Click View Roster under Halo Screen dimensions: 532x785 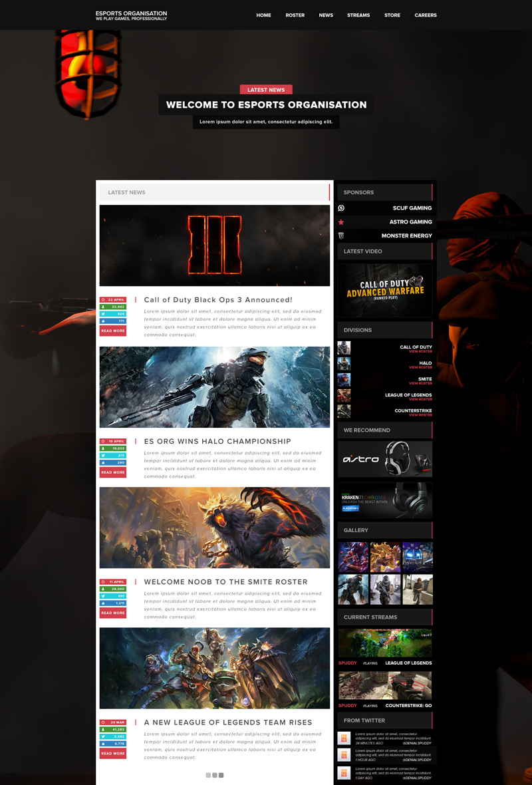[420, 367]
